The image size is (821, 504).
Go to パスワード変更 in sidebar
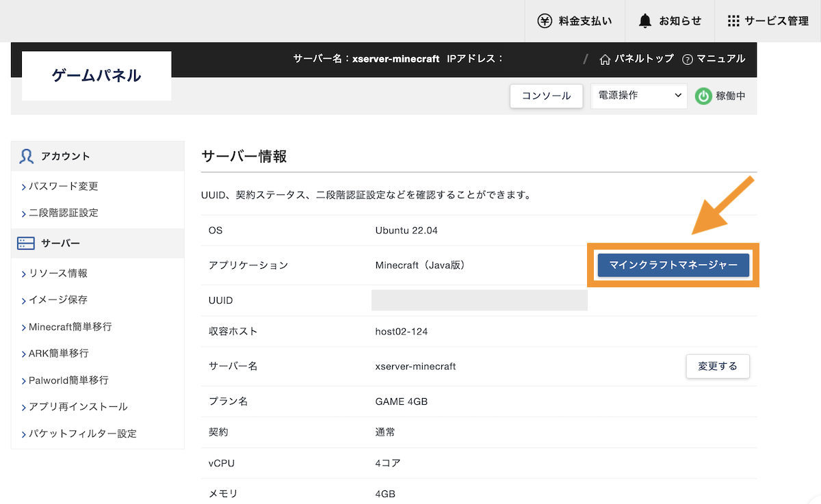(63, 186)
